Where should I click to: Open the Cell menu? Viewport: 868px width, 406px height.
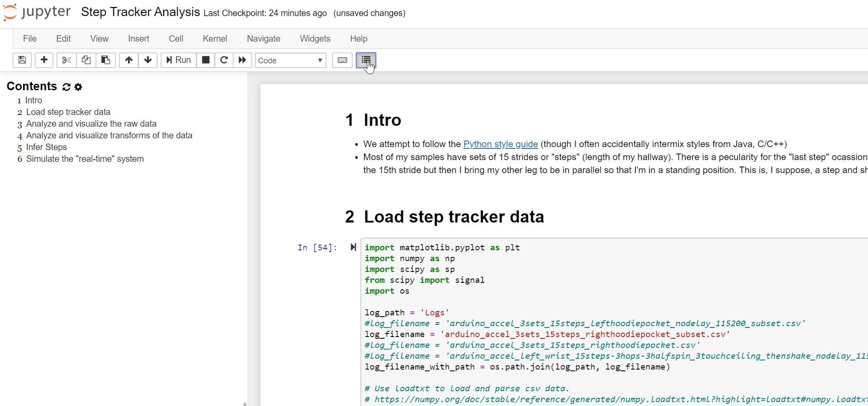click(176, 39)
